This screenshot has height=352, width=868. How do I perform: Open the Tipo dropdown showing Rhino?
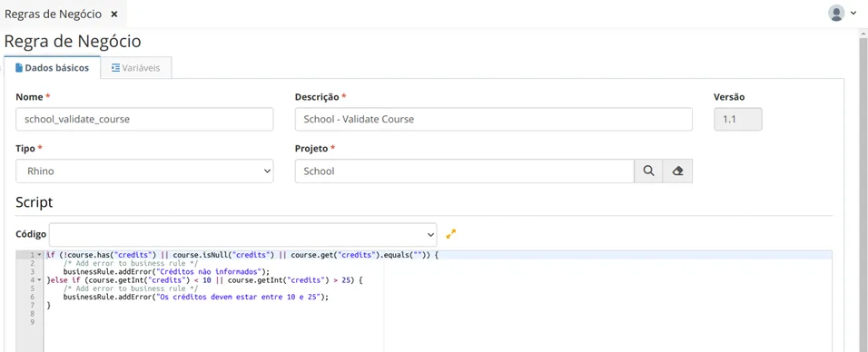pyautogui.click(x=144, y=171)
